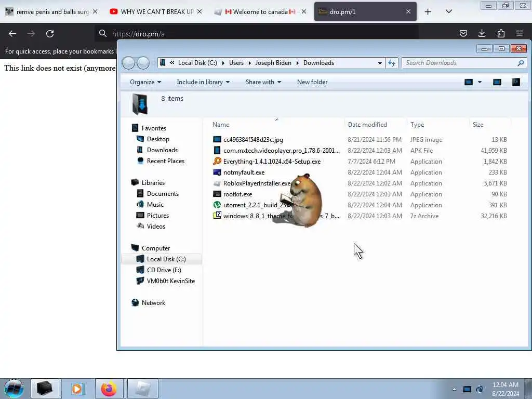This screenshot has height=399, width=532.
Task: Open Desktop in navigation pane
Action: tap(158, 139)
